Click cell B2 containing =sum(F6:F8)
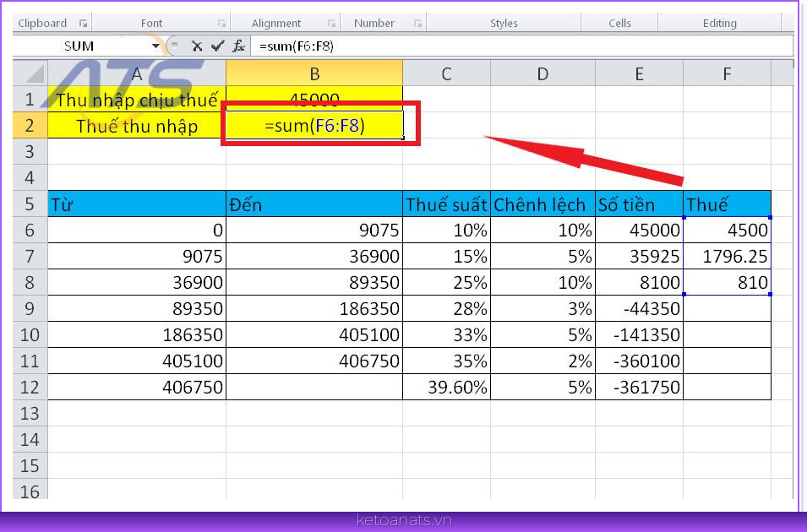This screenshot has height=532, width=807. [x=314, y=125]
